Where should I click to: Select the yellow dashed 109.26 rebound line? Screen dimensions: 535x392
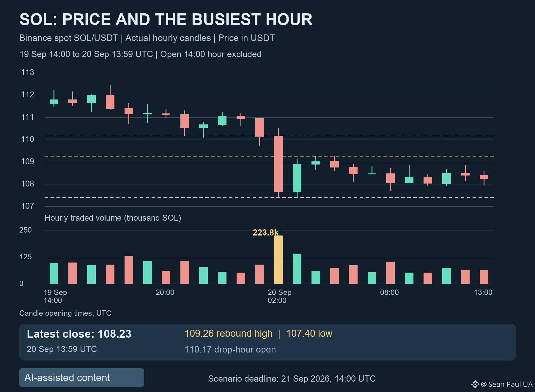269,156
